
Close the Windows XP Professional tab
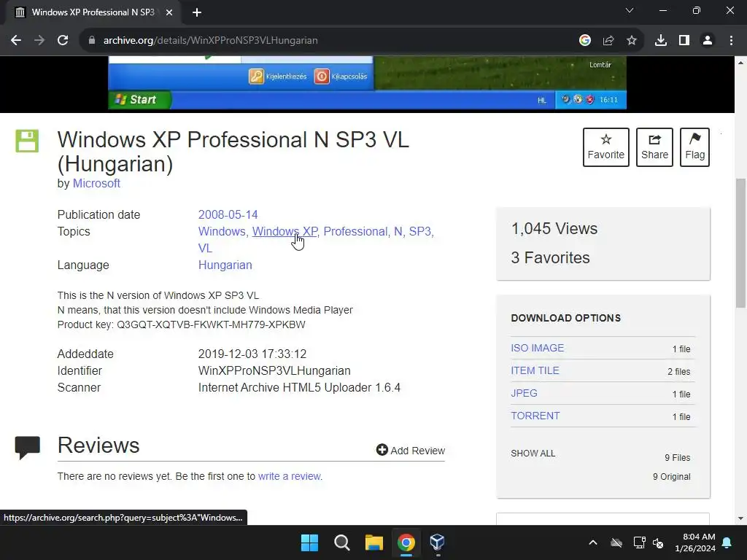click(x=169, y=12)
